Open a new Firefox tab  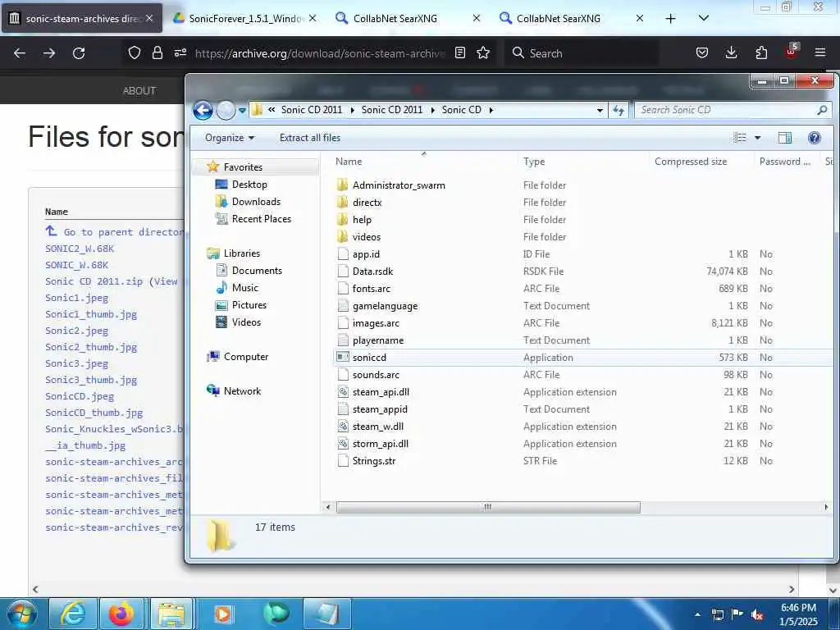(x=670, y=18)
